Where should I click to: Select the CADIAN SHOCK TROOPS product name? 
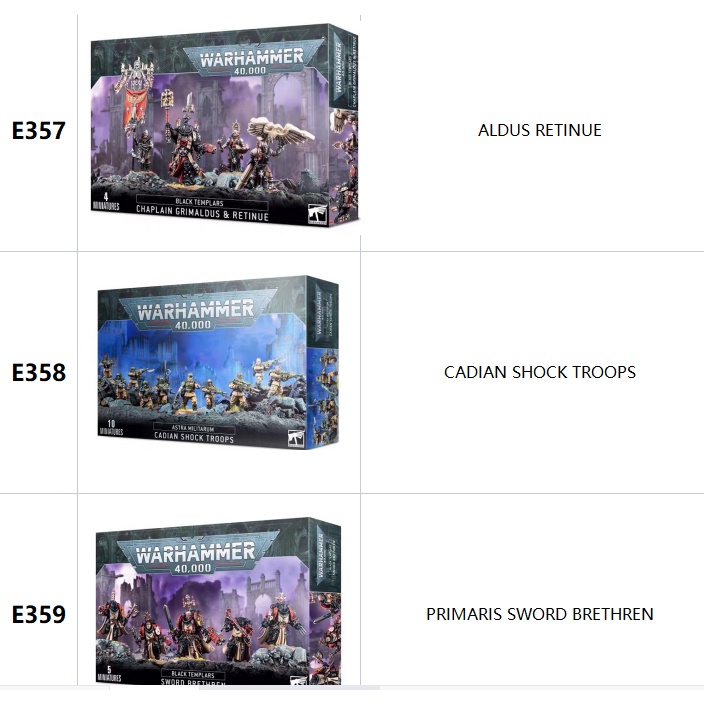[539, 372]
